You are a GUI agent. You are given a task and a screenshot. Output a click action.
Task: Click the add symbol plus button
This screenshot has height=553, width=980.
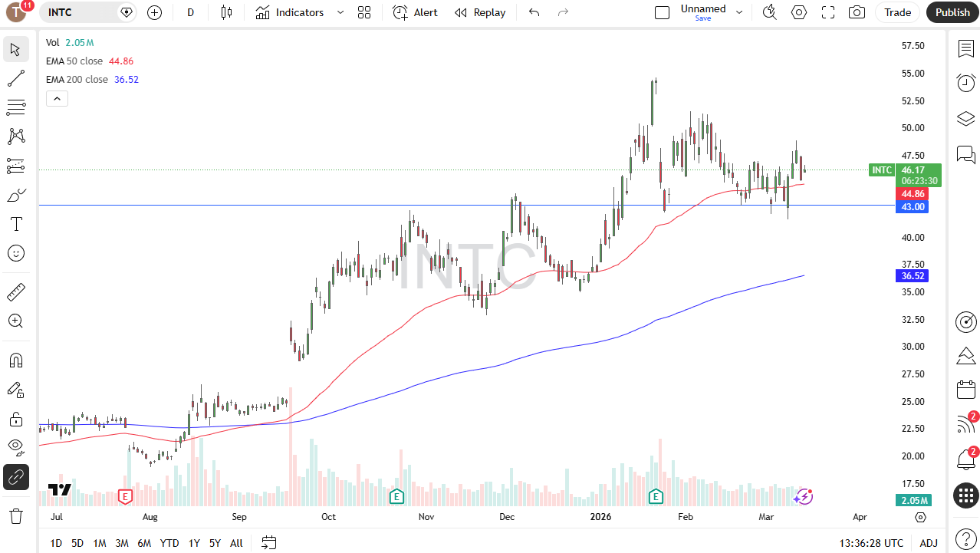pos(155,12)
